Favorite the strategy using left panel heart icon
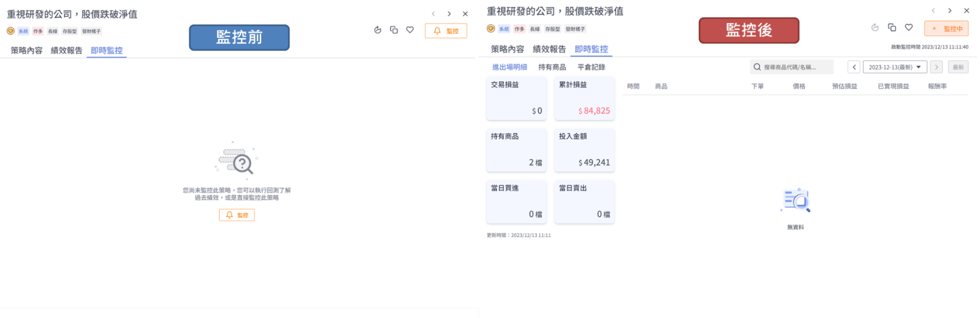Image resolution: width=980 pixels, height=318 pixels. (x=410, y=30)
